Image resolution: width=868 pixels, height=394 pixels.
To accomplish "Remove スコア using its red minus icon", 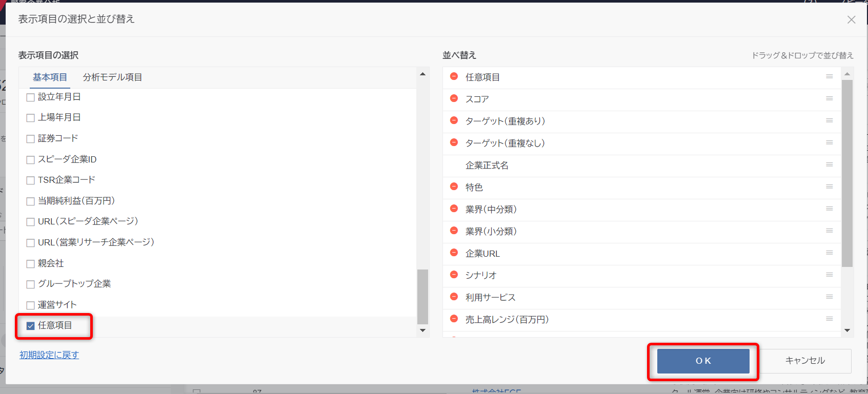I will click(454, 98).
